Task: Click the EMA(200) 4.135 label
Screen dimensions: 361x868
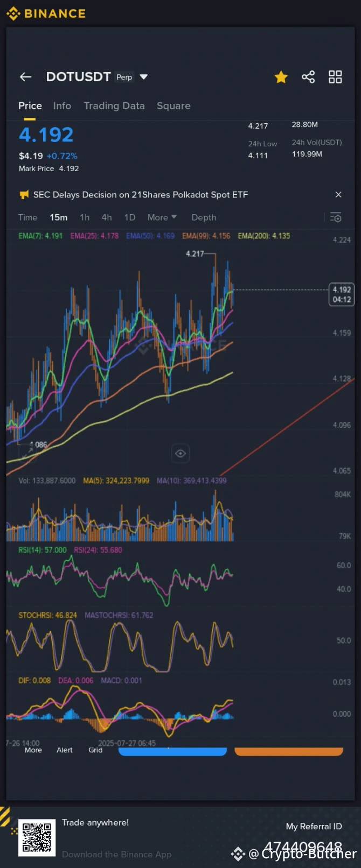Action: click(264, 236)
